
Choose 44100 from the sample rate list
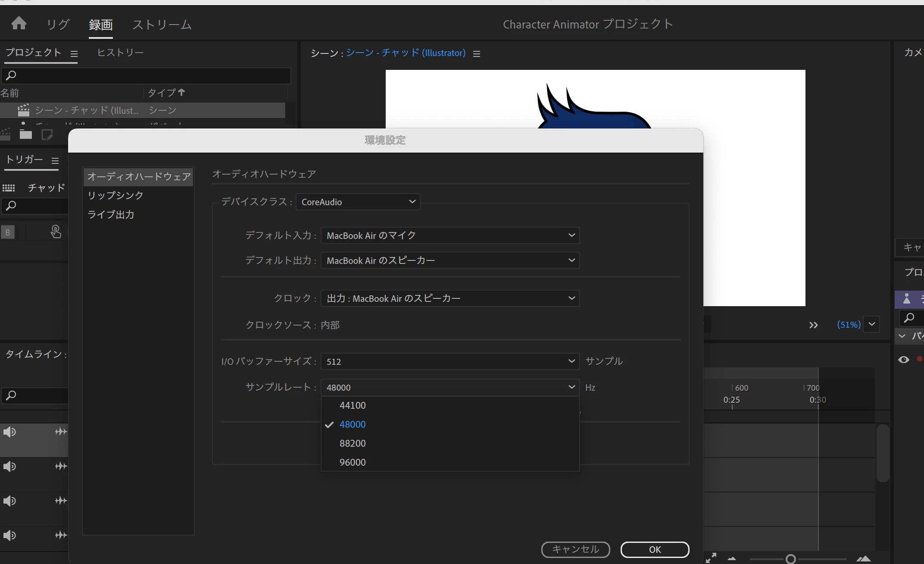coord(353,405)
